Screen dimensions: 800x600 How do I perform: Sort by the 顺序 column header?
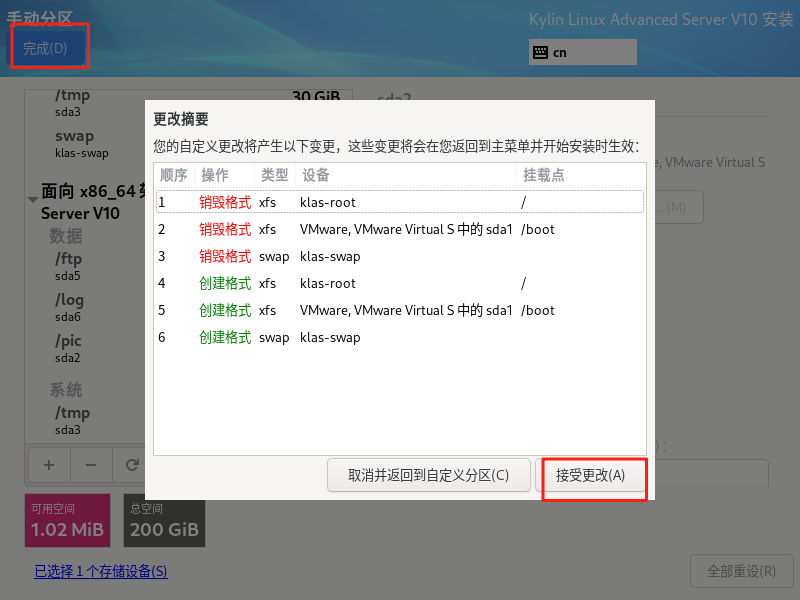coord(174,175)
